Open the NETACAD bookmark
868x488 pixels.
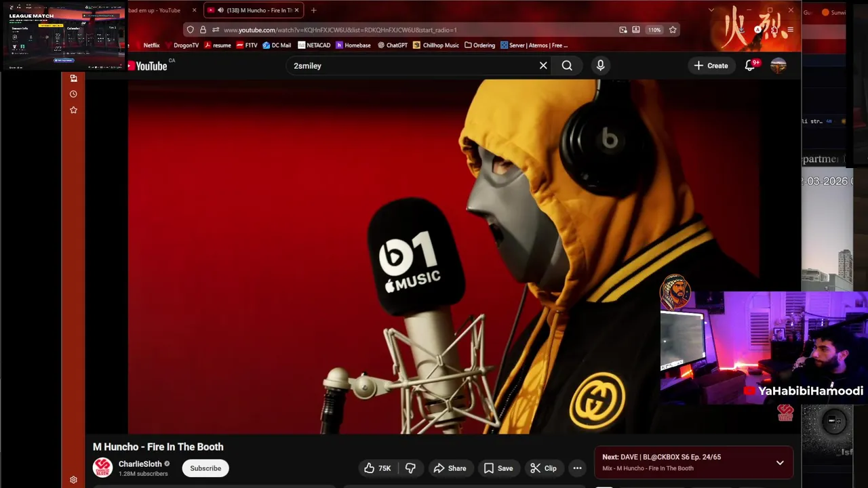[314, 45]
